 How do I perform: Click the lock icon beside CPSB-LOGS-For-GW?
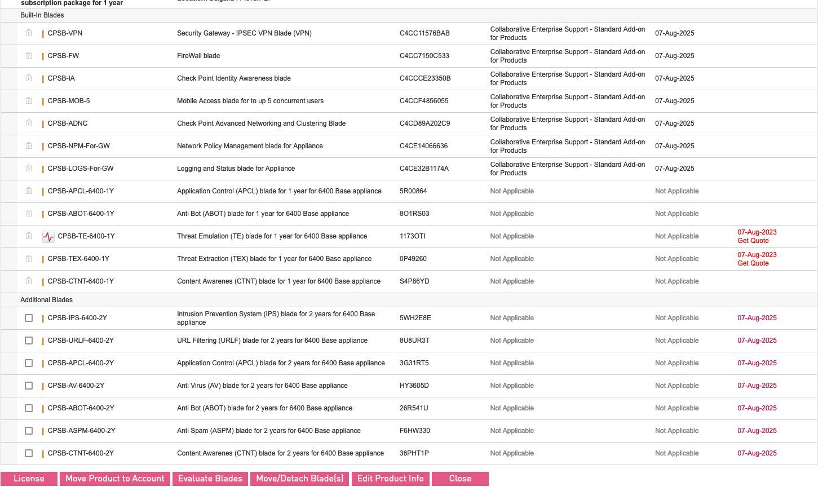(x=29, y=169)
